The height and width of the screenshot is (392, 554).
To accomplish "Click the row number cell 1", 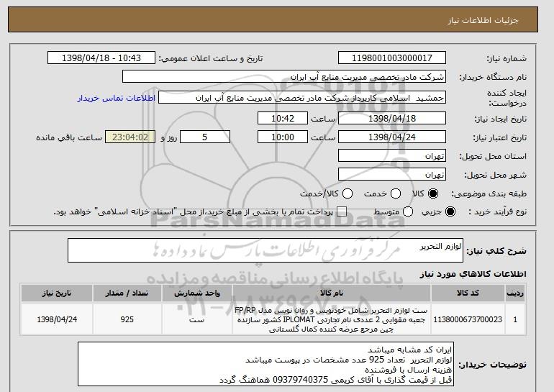I will (x=515, y=319).
